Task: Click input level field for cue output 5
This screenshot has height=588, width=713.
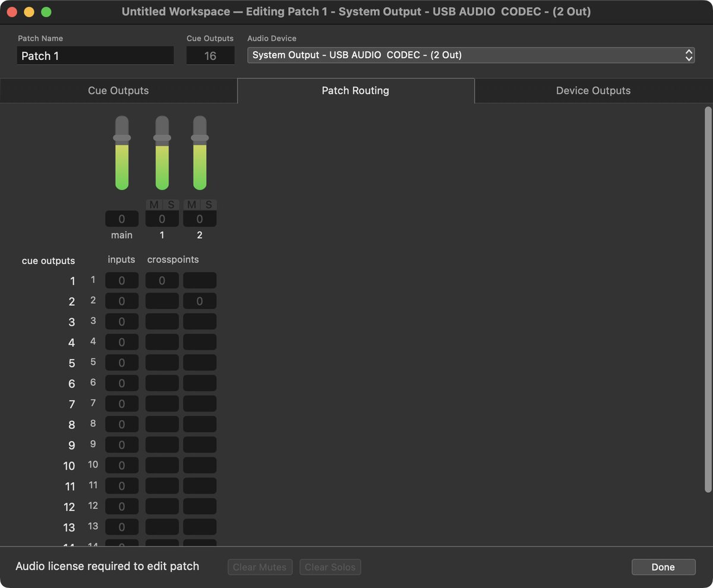Action: 122,362
